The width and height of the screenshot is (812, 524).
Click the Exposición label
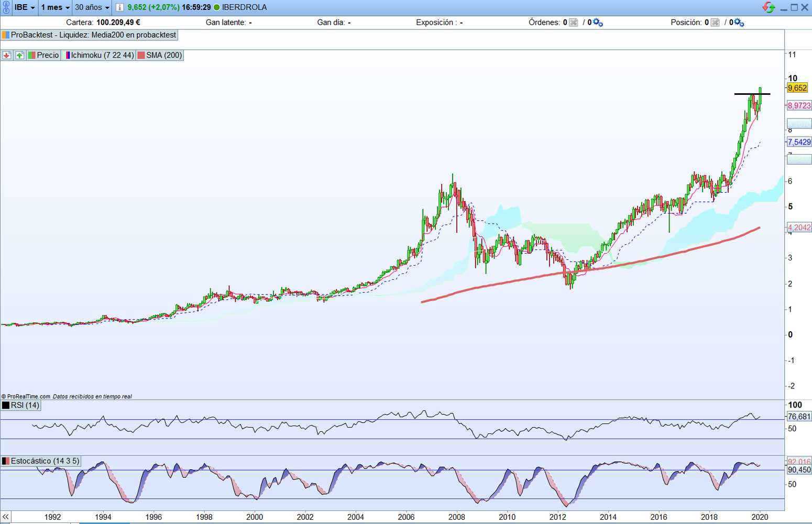436,23
